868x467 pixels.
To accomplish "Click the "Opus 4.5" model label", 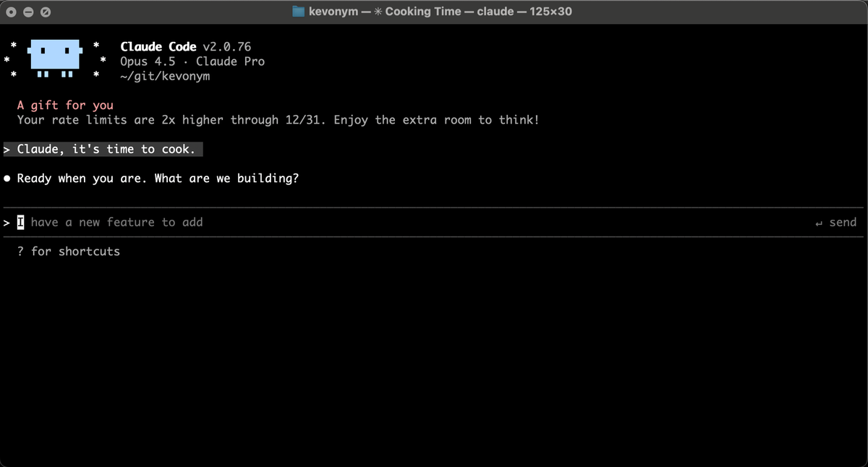I will pyautogui.click(x=148, y=61).
